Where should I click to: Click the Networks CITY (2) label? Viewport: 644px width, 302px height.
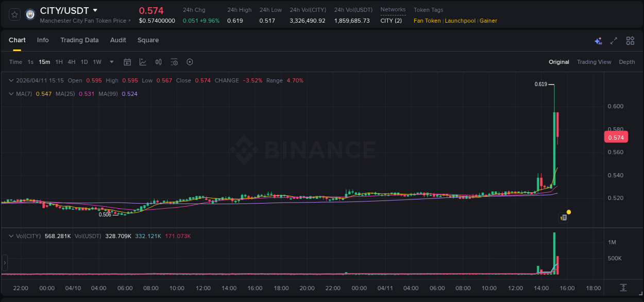click(x=391, y=21)
